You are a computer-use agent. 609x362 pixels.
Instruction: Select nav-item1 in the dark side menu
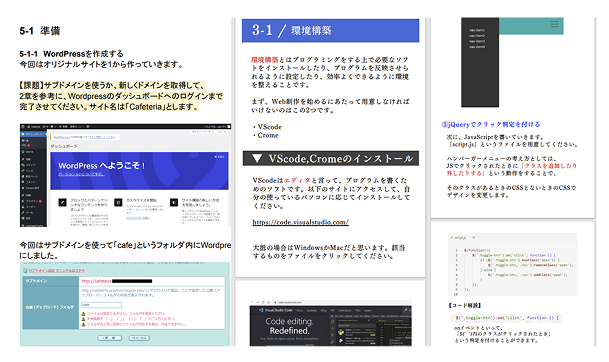click(x=477, y=30)
